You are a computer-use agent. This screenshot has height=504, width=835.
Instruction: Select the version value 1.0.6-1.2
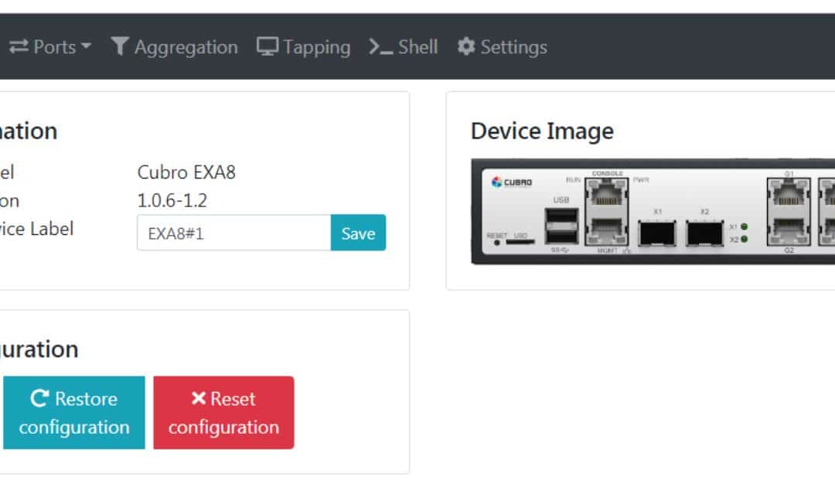172,200
